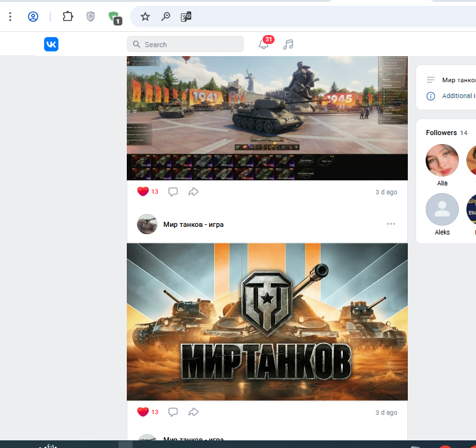Like the МИР ТАНКОВ logo post
This screenshot has width=476, height=448.
(x=143, y=412)
